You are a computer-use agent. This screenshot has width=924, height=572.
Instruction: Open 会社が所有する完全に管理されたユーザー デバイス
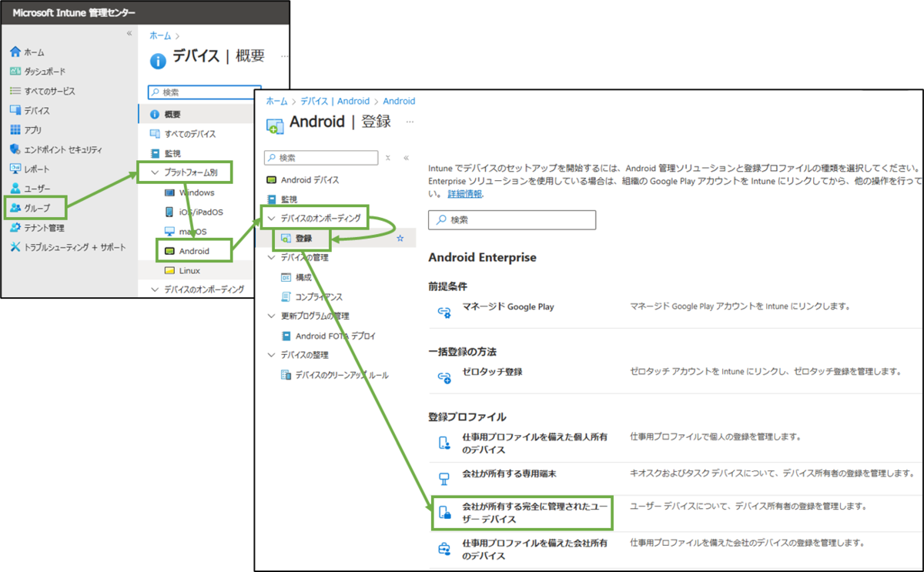click(x=535, y=513)
